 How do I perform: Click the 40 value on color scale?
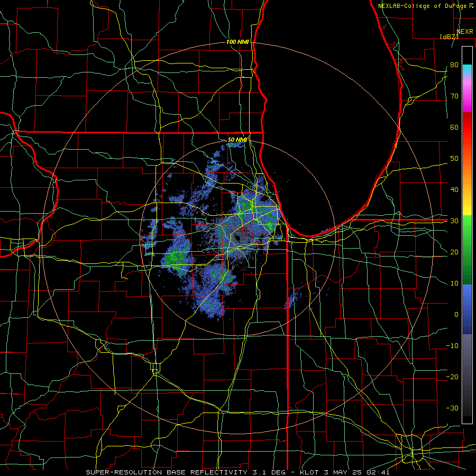click(454, 190)
